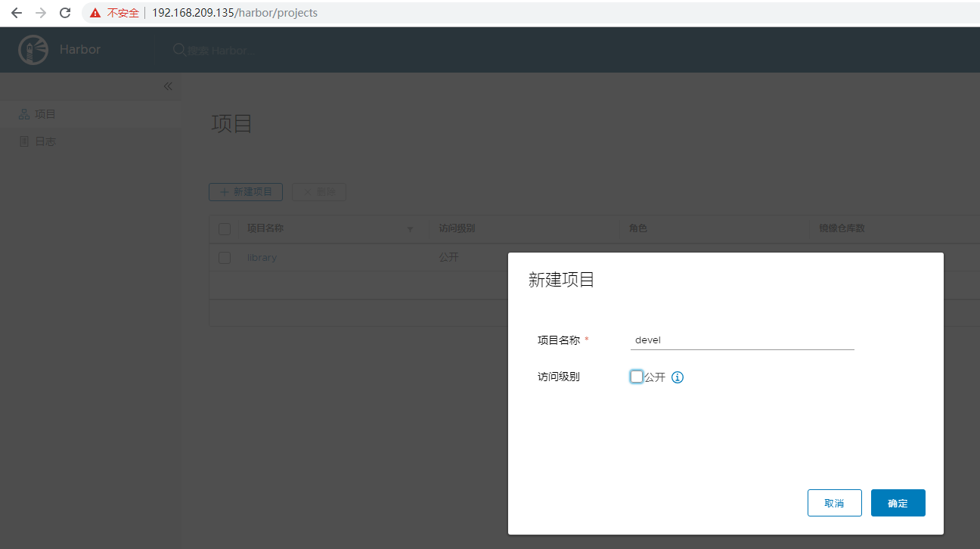The image size is (980, 549).
Task: Click the browser forward arrow
Action: pyautogui.click(x=41, y=13)
